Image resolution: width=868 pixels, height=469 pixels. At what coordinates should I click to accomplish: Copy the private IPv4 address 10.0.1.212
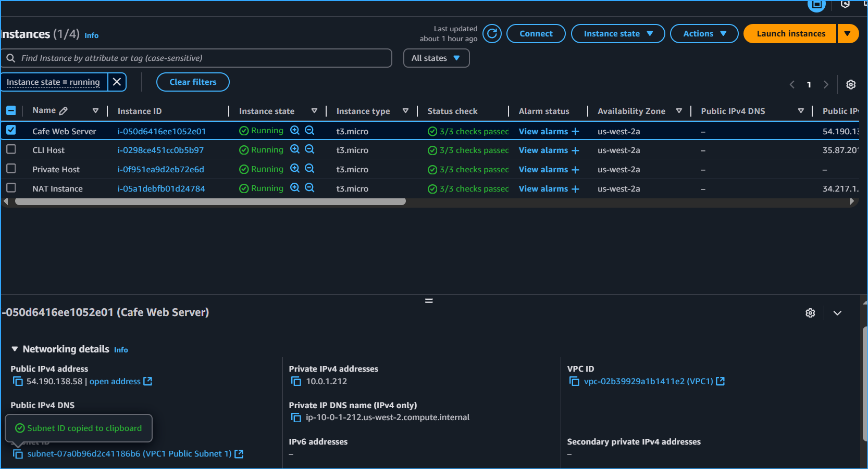296,382
